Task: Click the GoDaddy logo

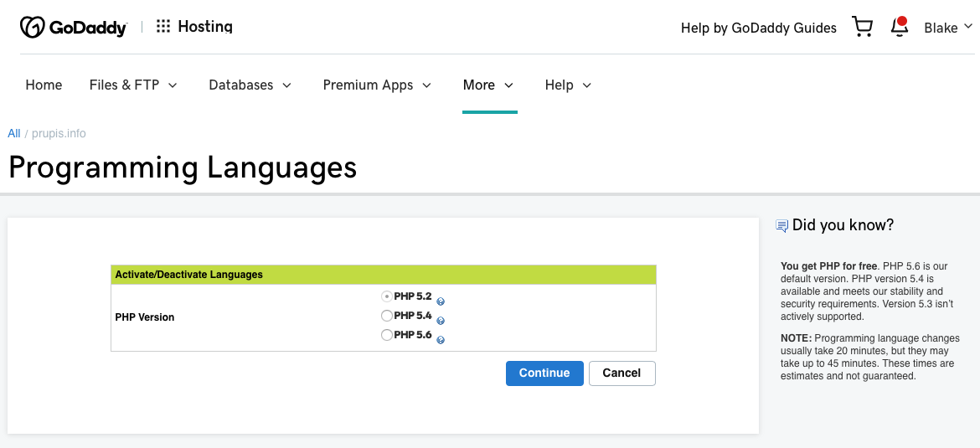Action: [73, 28]
